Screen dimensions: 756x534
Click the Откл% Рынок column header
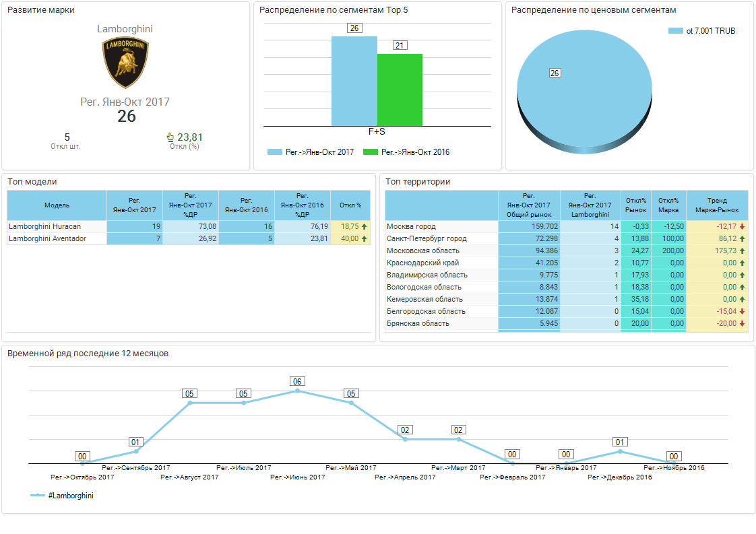[x=636, y=205]
